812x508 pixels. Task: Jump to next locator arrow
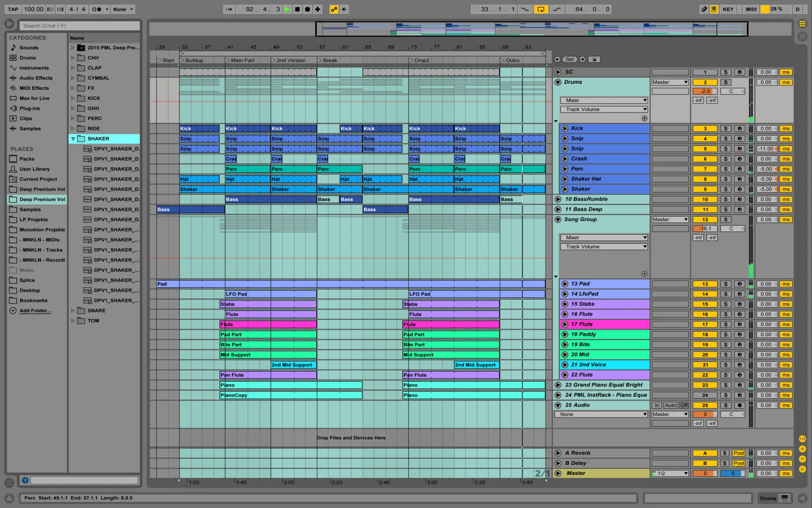(x=582, y=59)
